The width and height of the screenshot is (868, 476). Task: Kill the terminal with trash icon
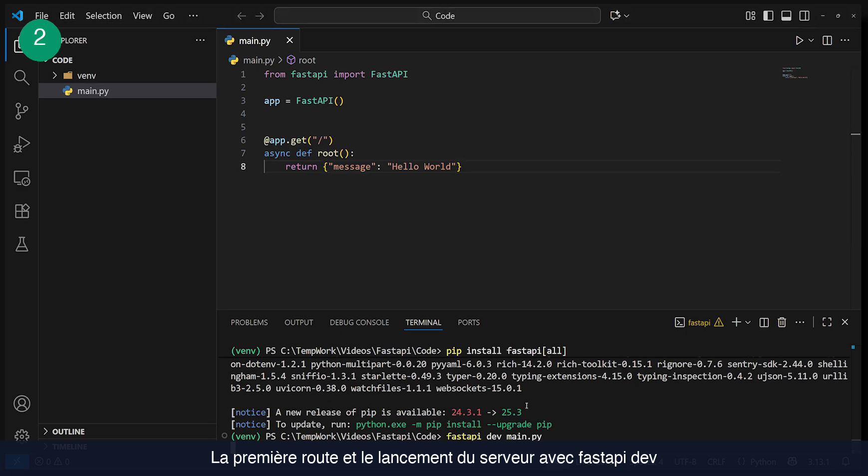[x=782, y=323]
